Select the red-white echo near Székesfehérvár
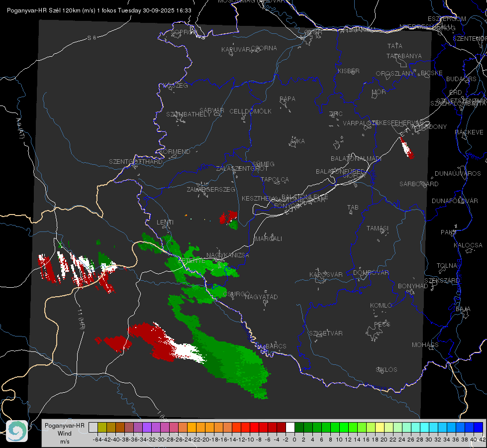 (x=406, y=148)
